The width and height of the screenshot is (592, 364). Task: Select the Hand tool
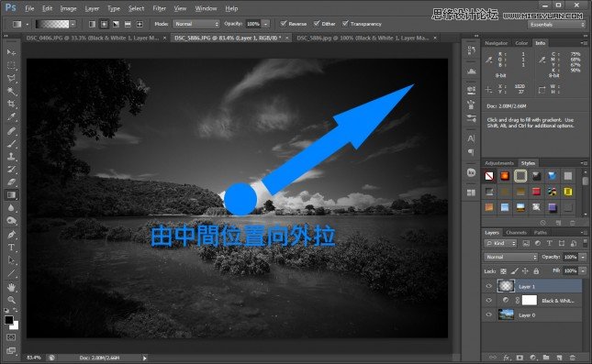click(x=11, y=287)
